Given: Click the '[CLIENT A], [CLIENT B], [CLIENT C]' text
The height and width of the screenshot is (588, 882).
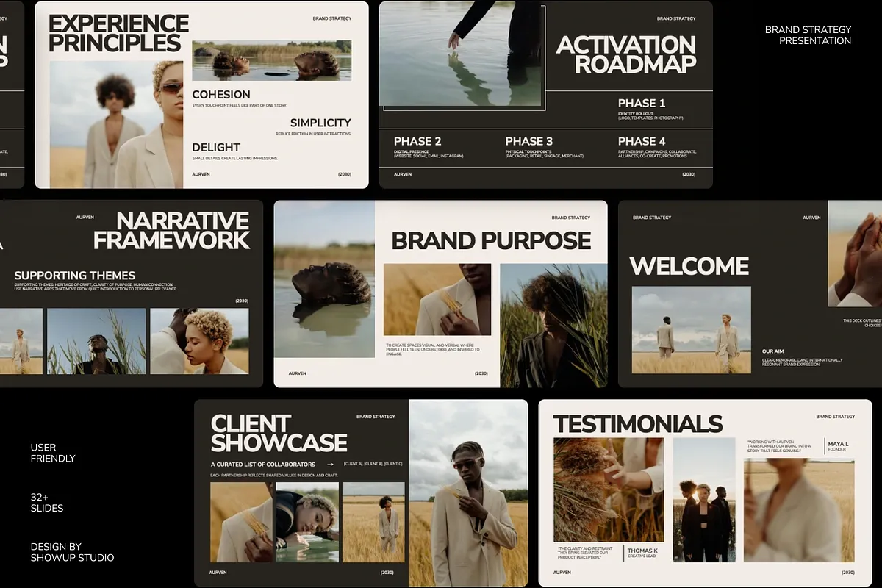Looking at the screenshot, I should click(x=373, y=464).
